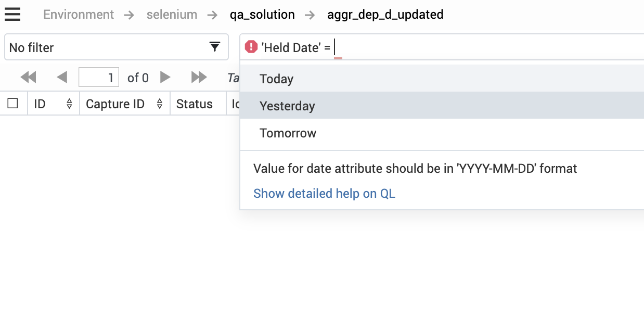644x317 pixels.
Task: Toggle the select-all rows checkbox
Action: coord(13,104)
